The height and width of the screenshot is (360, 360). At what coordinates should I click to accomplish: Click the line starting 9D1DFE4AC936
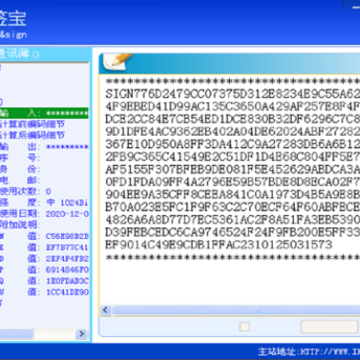click(233, 132)
